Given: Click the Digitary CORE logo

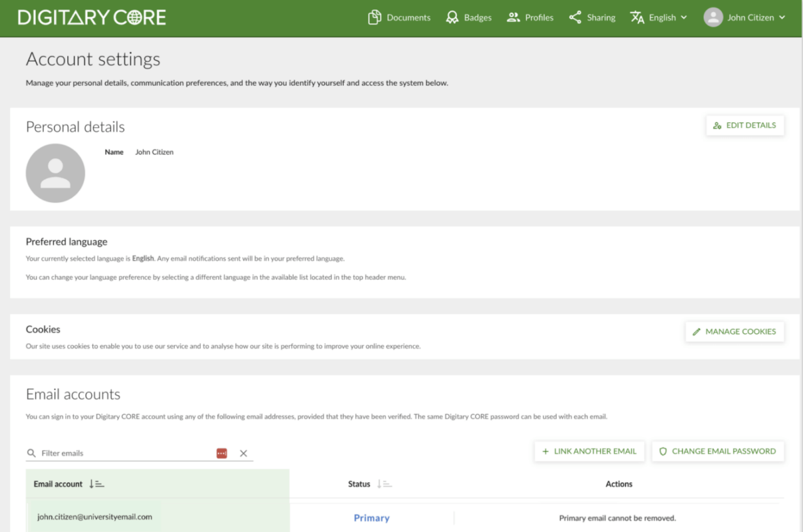Looking at the screenshot, I should [x=92, y=18].
